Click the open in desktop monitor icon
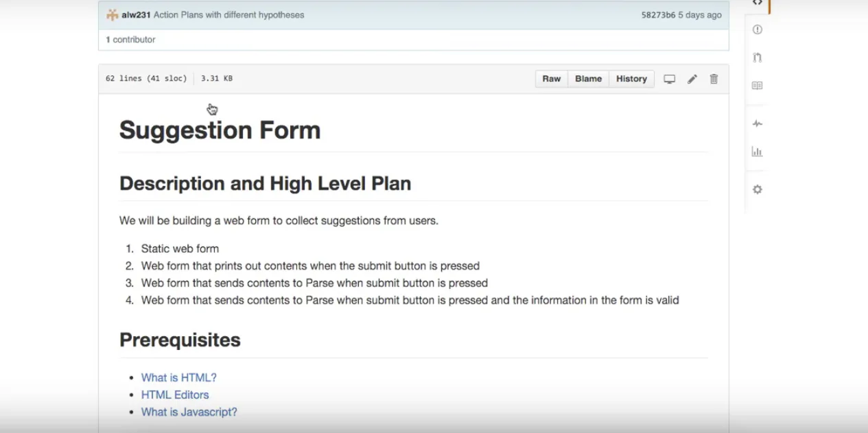868x433 pixels. click(670, 79)
